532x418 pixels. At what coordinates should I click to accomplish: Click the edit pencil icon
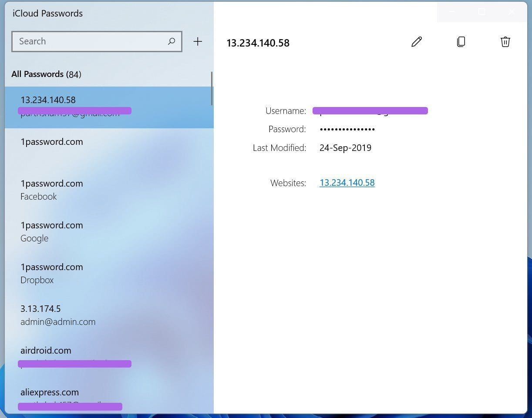[x=417, y=42]
